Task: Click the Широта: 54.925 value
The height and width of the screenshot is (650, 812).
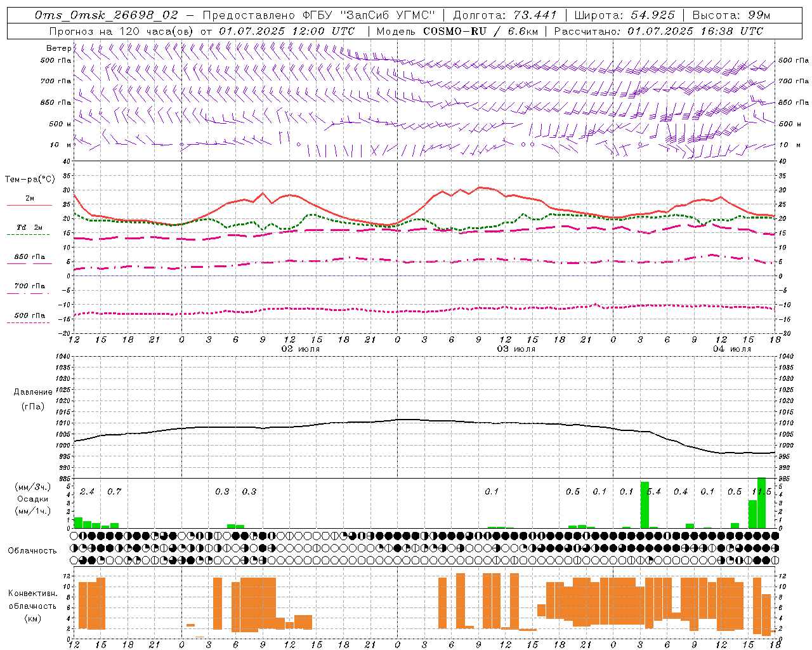Action: 624,15
